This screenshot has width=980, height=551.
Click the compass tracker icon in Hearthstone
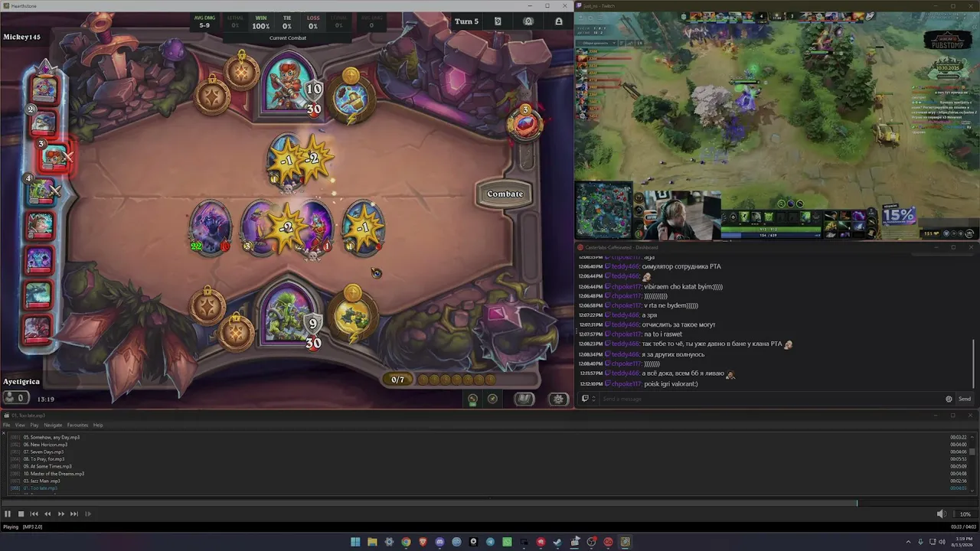click(x=492, y=399)
